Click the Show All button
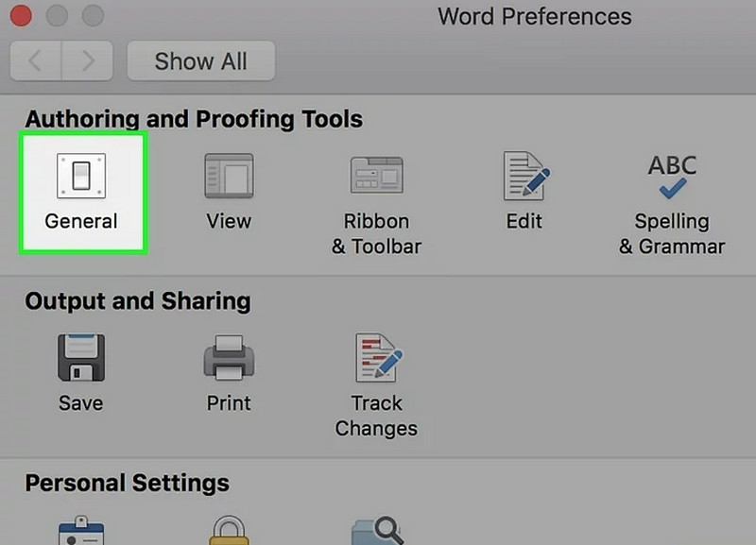The width and height of the screenshot is (756, 545). coord(200,60)
